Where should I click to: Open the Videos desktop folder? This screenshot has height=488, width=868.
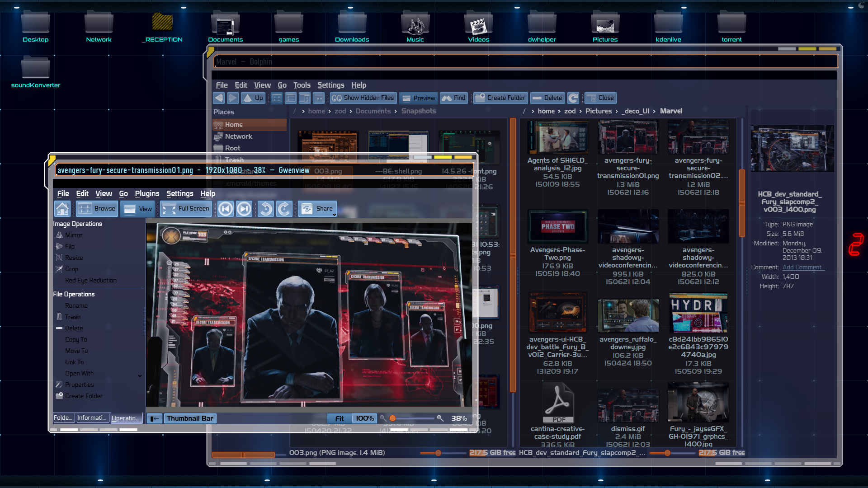click(x=478, y=27)
